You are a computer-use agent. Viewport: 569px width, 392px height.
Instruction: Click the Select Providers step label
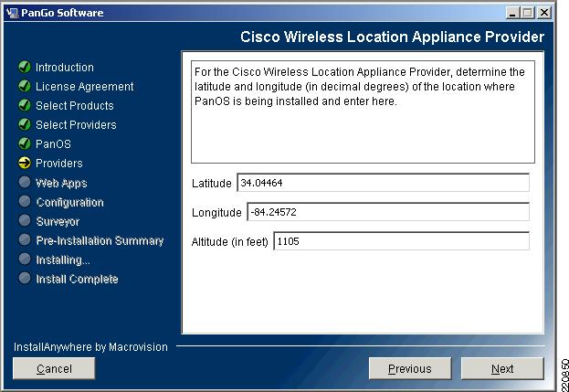76,125
